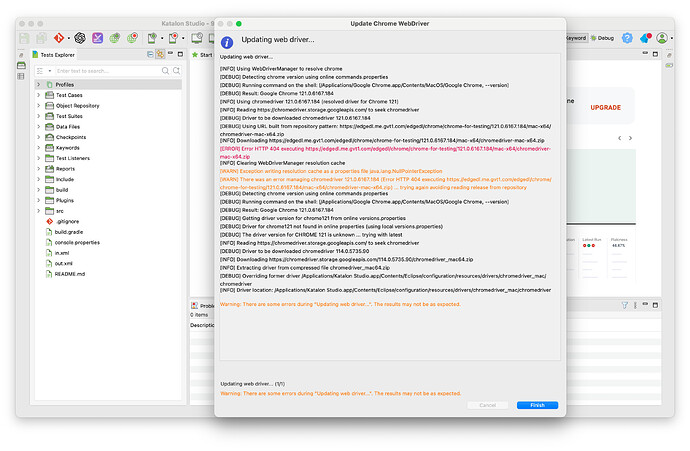
Task: Minimize the Tests Explorer panel
Action: (x=170, y=53)
